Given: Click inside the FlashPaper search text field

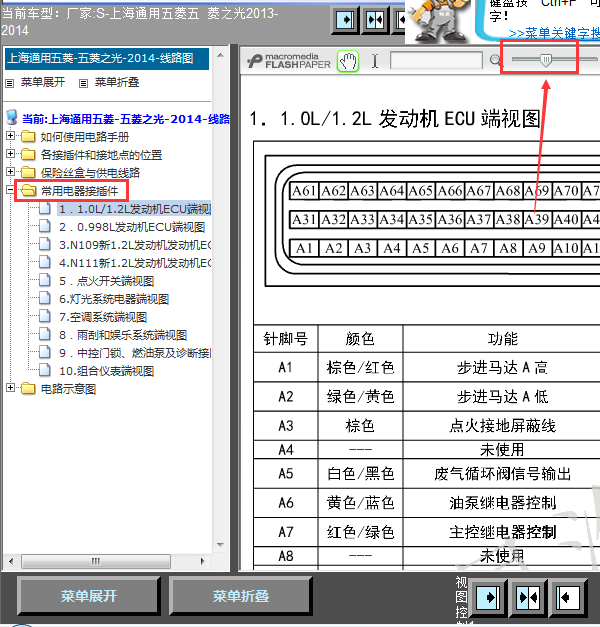Looking at the screenshot, I should pos(436,60).
